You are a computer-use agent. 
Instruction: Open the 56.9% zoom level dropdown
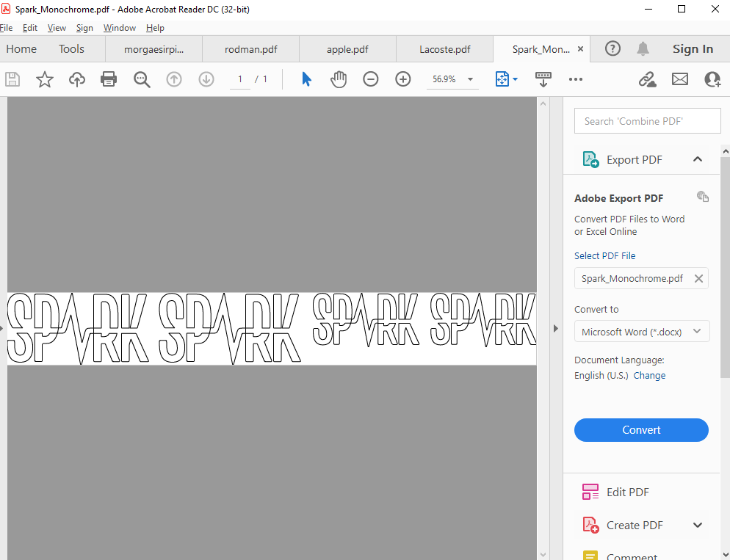tap(470, 79)
